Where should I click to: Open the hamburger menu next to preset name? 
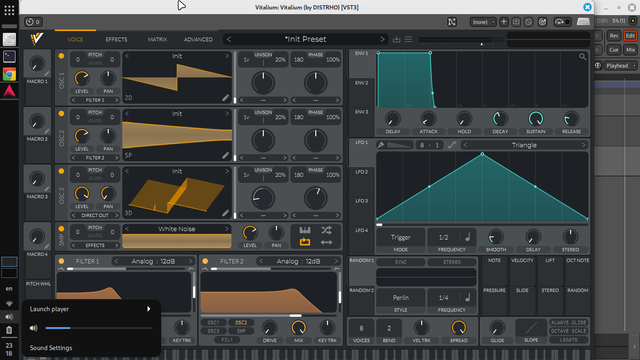point(408,39)
